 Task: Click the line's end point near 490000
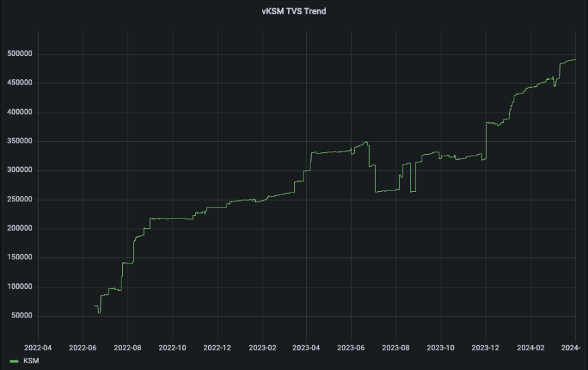[x=575, y=59]
